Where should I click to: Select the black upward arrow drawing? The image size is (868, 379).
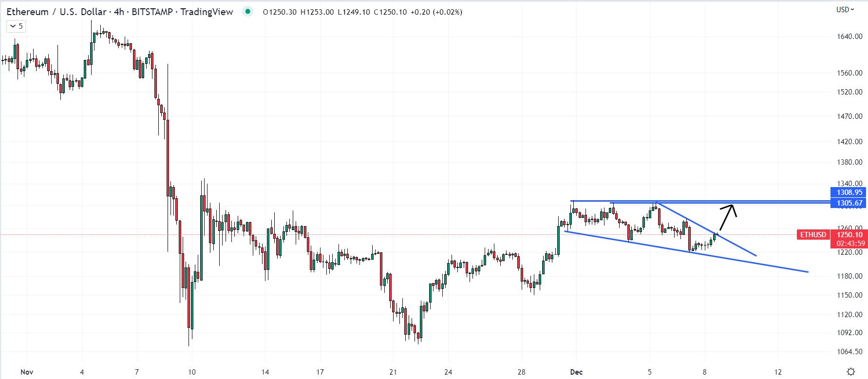tap(727, 217)
